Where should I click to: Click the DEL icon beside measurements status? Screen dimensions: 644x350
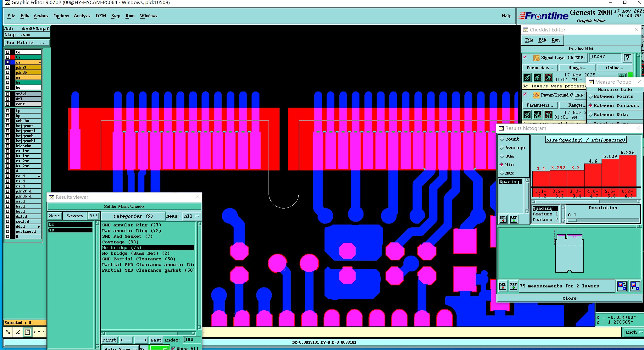pos(503,286)
